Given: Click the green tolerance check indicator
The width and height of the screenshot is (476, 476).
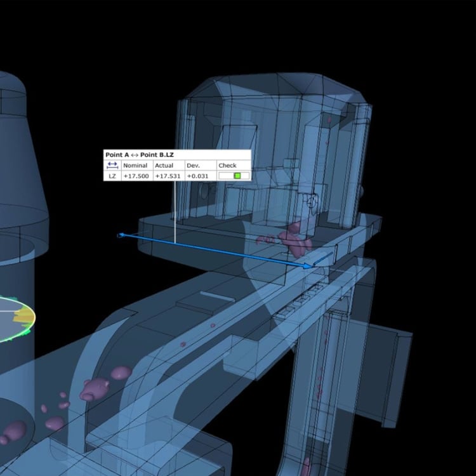Looking at the screenshot, I should [x=237, y=176].
